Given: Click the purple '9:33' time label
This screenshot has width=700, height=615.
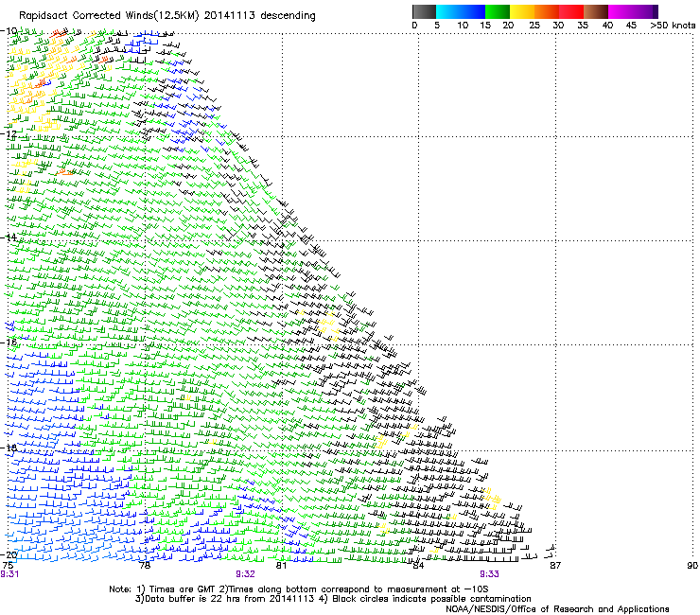Looking at the screenshot, I should pyautogui.click(x=489, y=574).
